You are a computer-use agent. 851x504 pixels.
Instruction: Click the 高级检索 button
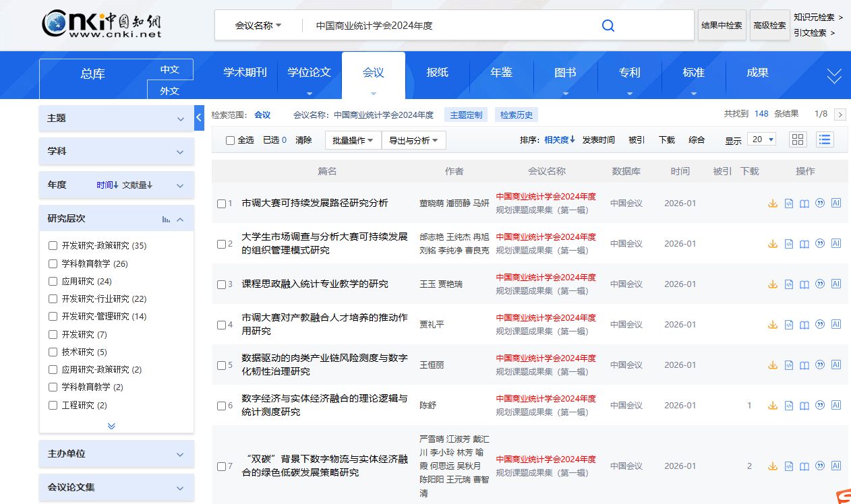click(x=769, y=25)
